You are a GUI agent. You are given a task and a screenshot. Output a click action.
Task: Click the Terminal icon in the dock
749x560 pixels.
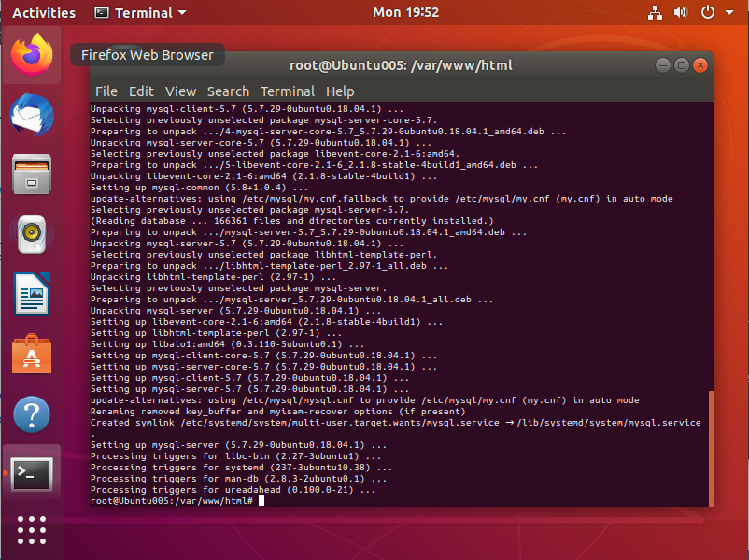pyautogui.click(x=32, y=474)
